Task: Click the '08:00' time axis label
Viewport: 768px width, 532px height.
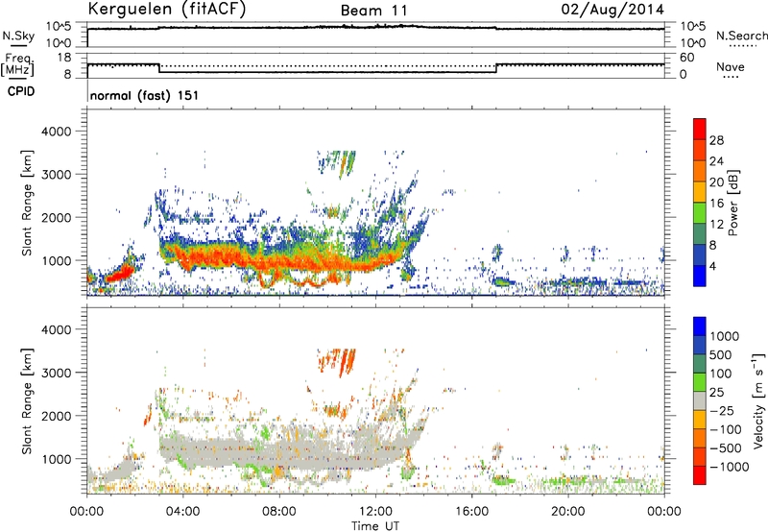Action: tap(279, 512)
